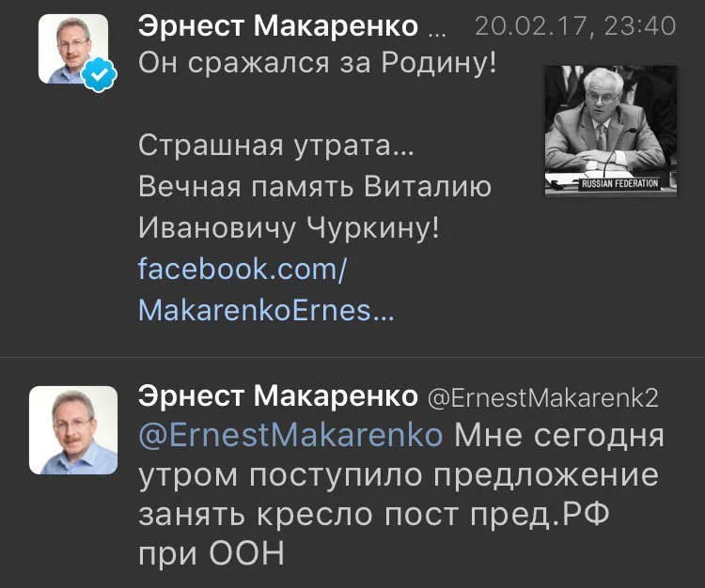
Task: Open the @ErnestMakarenko mention
Action: [x=290, y=436]
